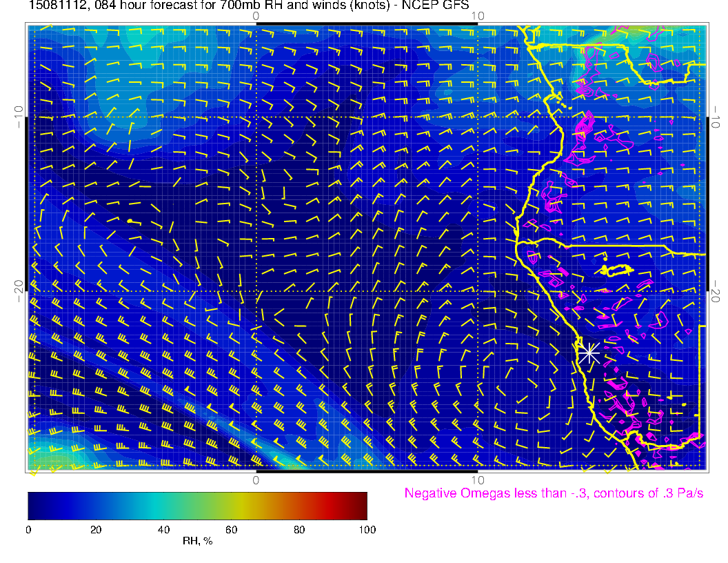Click the white asterisk location marker
Viewport: 728px width, 563px height.
[589, 354]
